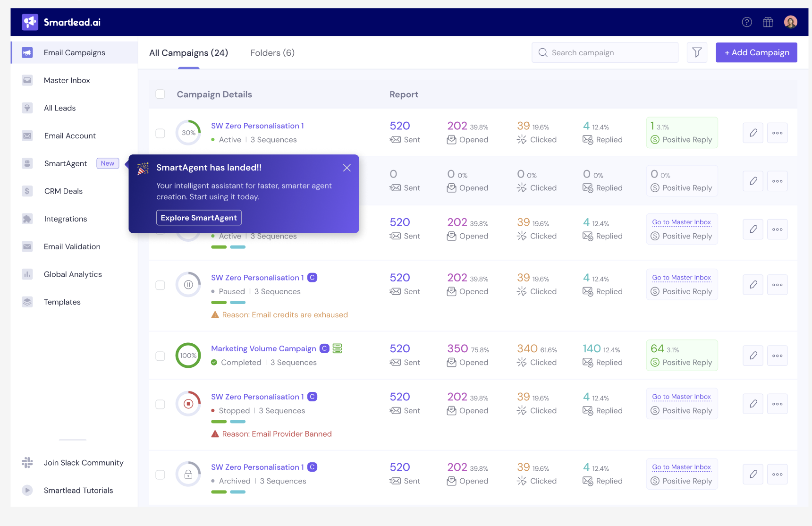Click the lock icon on Archived campaign
Screen dimensions: 812x526
188,474
